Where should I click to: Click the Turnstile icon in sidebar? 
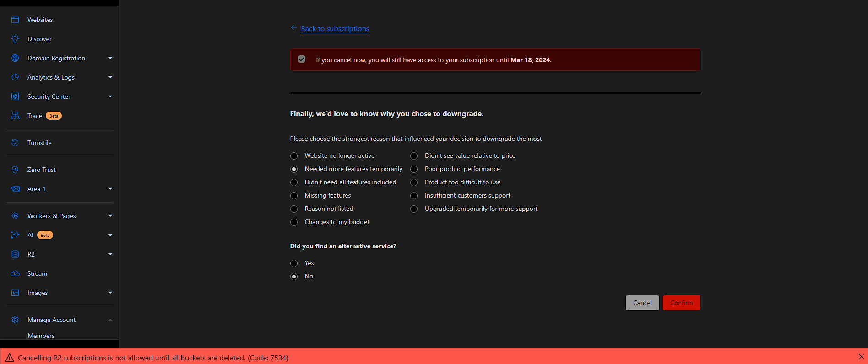(15, 143)
